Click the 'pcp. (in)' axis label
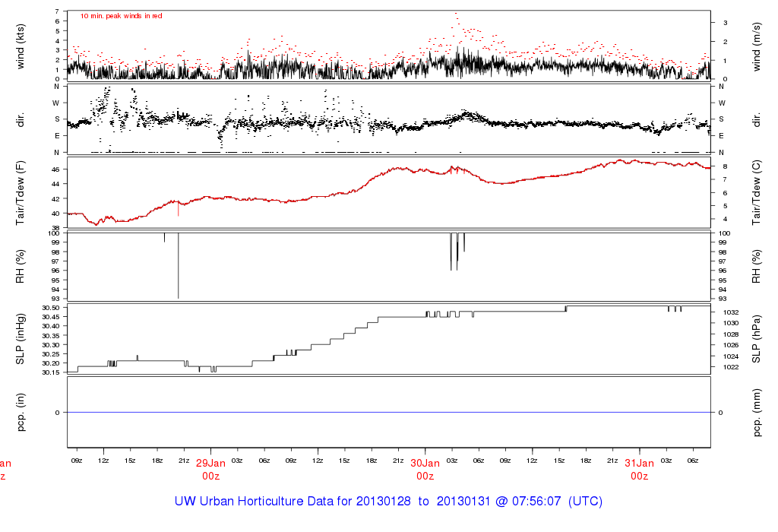Image resolution: width=778 pixels, height=532 pixels. [21, 413]
